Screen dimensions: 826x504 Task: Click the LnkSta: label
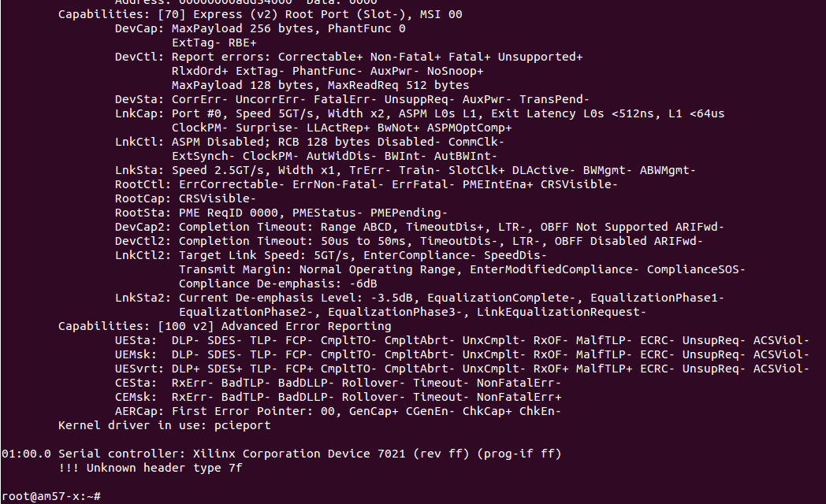[140, 170]
